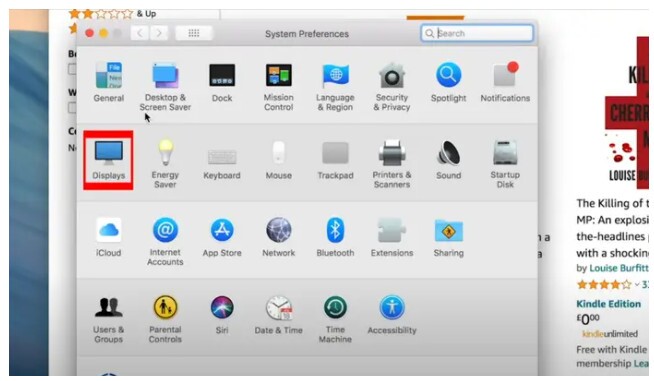The width and height of the screenshot is (654, 381).
Task: Open Siri preferences
Action: 222,315
